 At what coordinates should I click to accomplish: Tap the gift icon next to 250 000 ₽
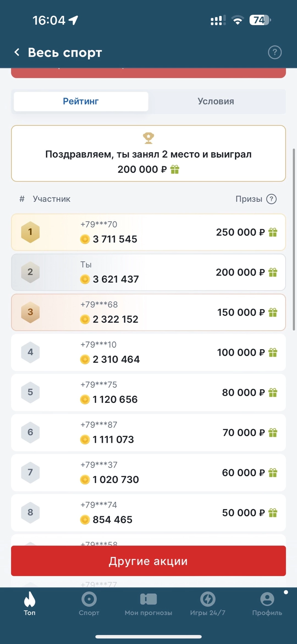(x=273, y=232)
